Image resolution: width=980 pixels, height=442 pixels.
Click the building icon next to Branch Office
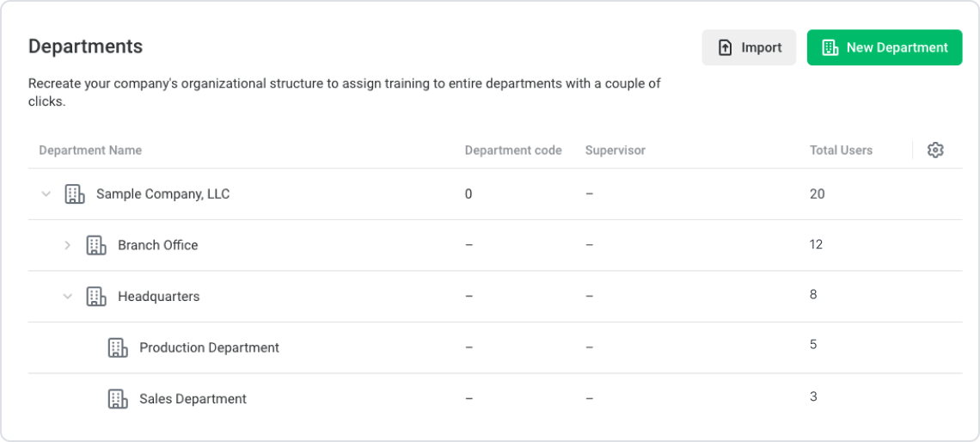96,245
